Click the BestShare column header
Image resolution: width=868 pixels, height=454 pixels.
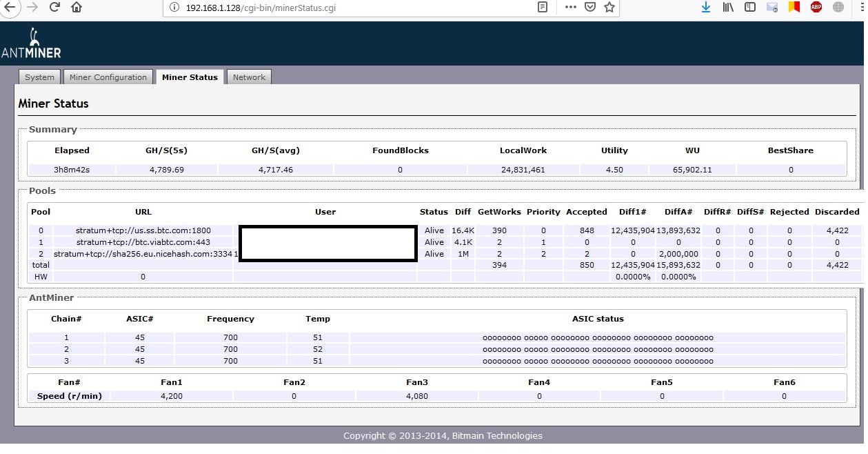click(x=790, y=150)
